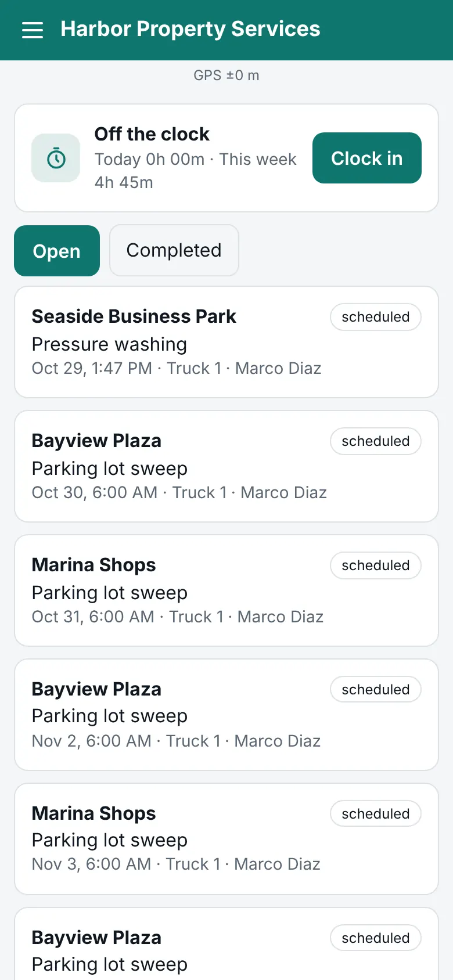Open the bottom partially visible Bayview Plaza job
The image size is (453, 980).
pyautogui.click(x=227, y=944)
